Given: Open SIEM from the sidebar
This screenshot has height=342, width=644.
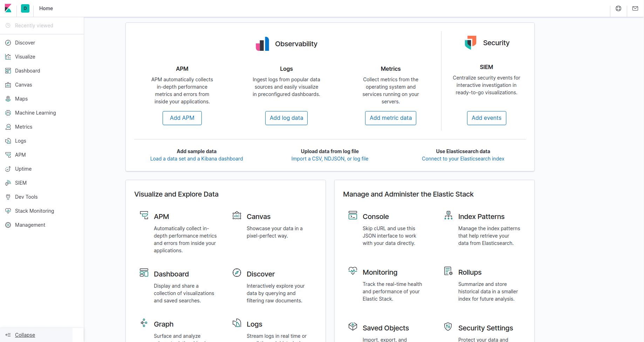Looking at the screenshot, I should (x=21, y=183).
